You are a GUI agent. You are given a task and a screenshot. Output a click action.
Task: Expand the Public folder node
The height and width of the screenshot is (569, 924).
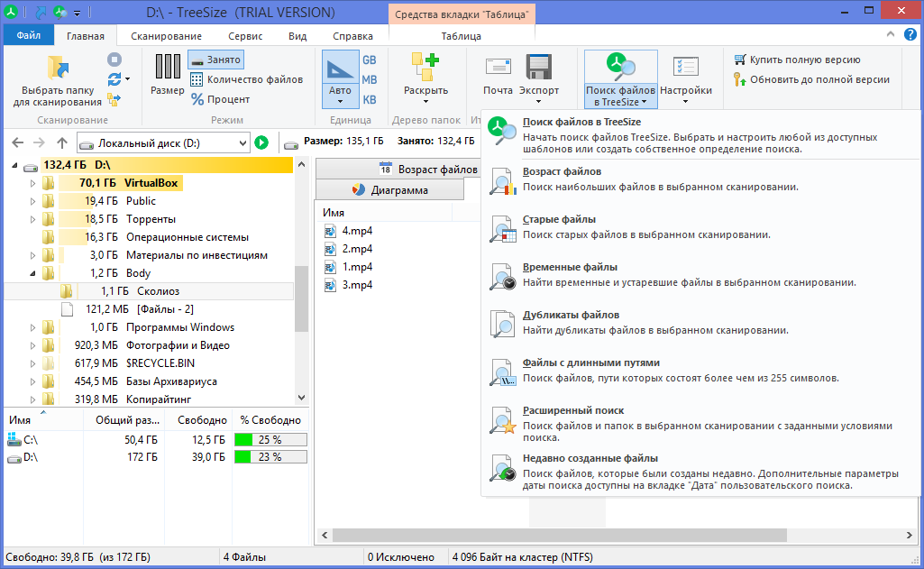33,202
